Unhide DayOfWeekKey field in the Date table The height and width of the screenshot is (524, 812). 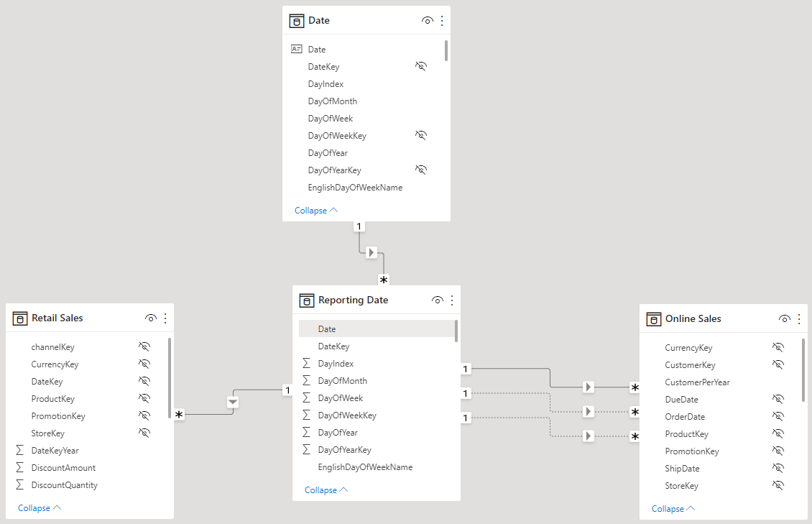click(421, 135)
